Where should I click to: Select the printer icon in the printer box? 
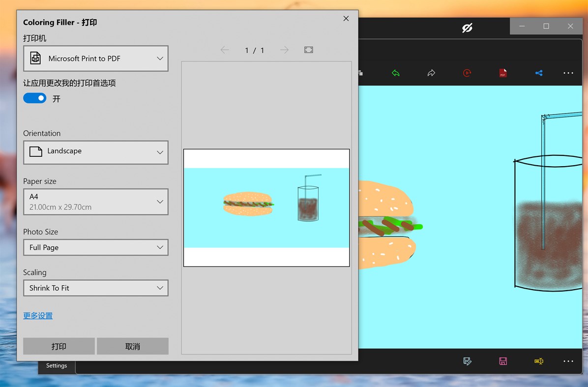click(x=35, y=58)
